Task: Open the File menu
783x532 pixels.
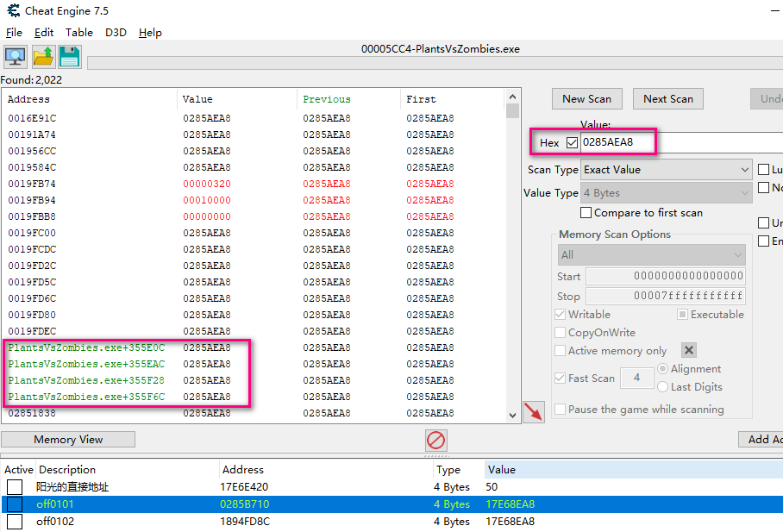Action: coord(14,33)
